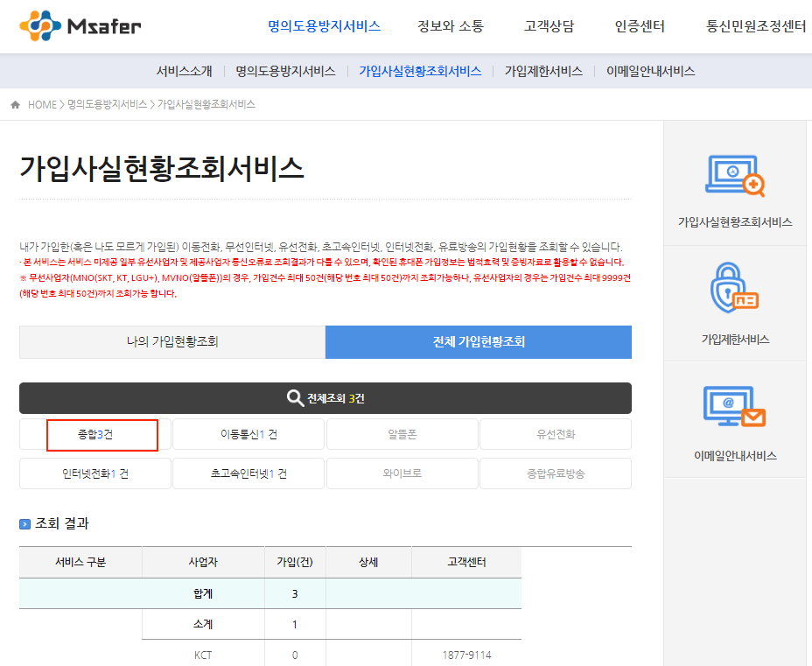The width and height of the screenshot is (812, 666).
Task: Select the 전체 가입현황조회 tab
Action: [x=478, y=342]
